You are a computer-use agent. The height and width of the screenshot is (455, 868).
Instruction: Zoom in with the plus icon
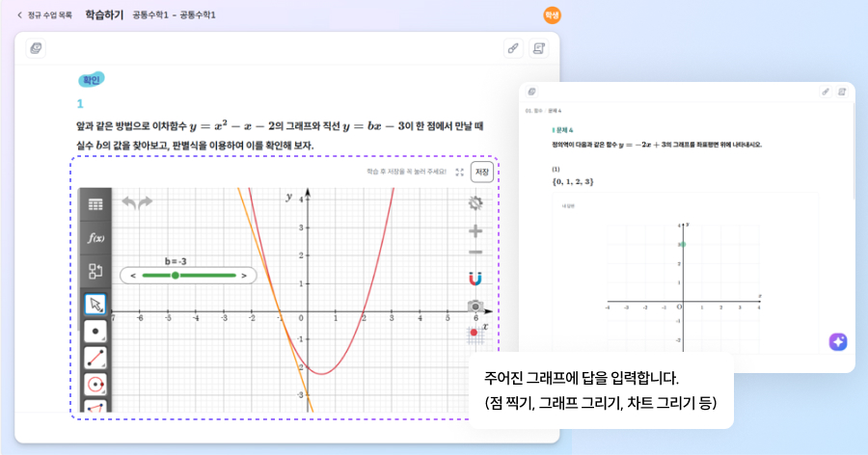[x=475, y=231]
